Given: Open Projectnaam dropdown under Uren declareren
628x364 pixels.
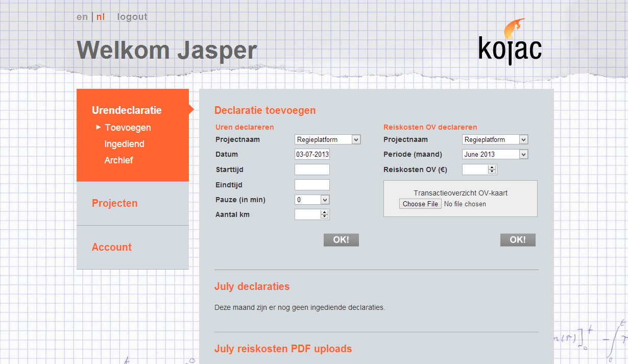Looking at the screenshot, I should coord(328,139).
